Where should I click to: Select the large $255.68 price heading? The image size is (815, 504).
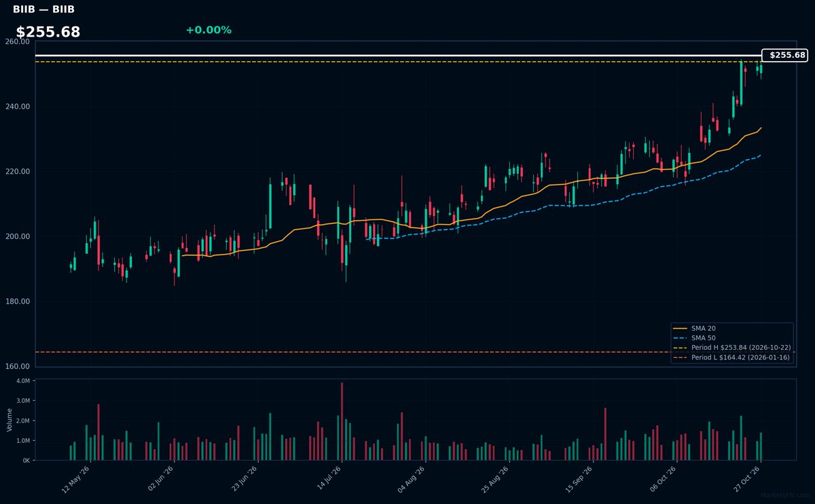pos(48,32)
